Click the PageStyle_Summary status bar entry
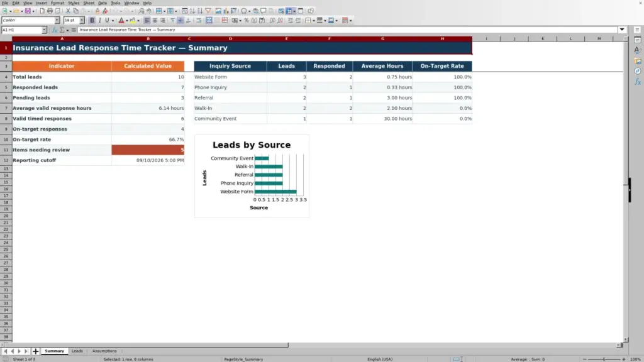Viewport: 644px width, 362px height. [x=243, y=359]
